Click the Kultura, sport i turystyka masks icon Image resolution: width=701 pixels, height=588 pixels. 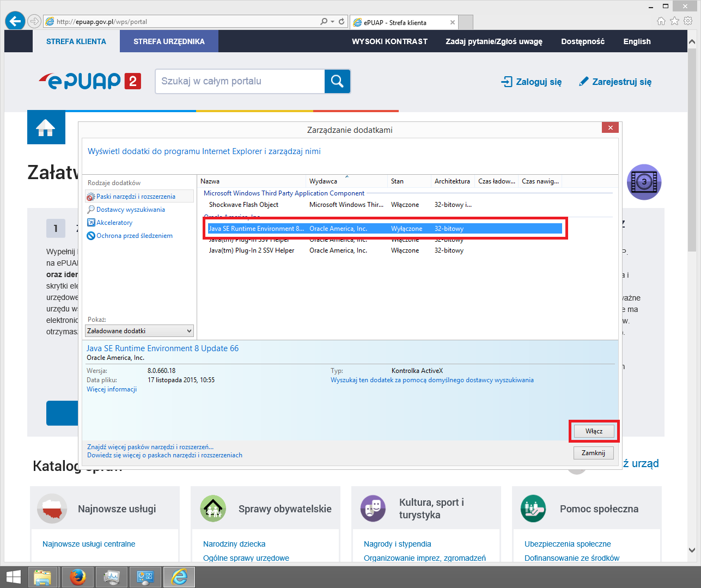[373, 509]
